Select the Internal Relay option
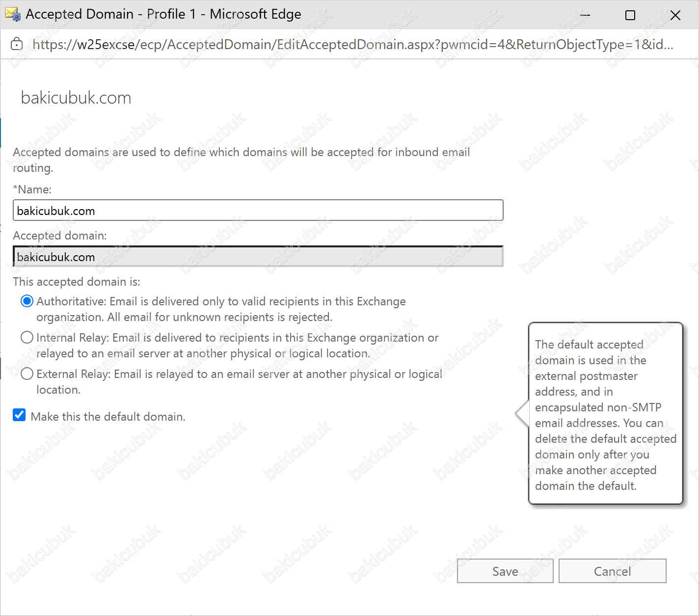Viewport: 699px width, 616px height. tap(27, 337)
